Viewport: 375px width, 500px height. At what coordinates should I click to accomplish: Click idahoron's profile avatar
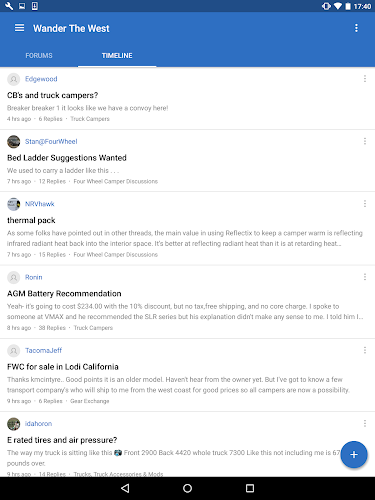pos(14,424)
